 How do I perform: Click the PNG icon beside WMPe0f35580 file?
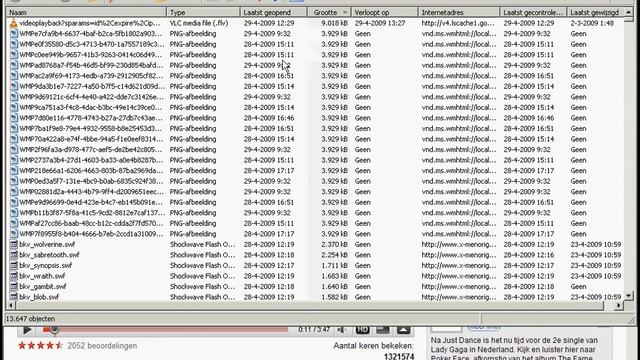[14, 44]
